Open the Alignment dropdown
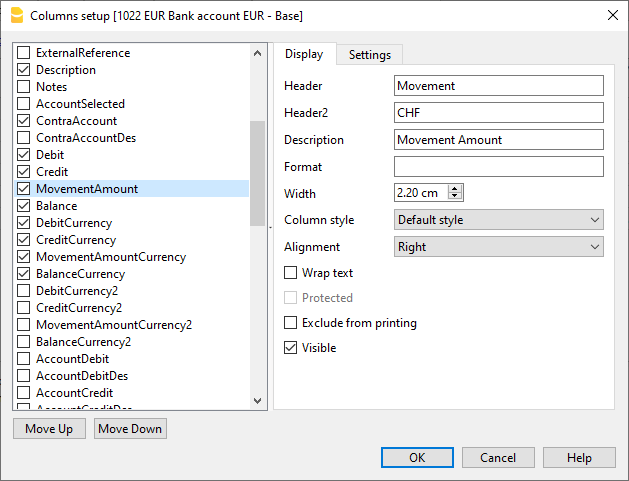This screenshot has width=629, height=481. pyautogui.click(x=499, y=246)
